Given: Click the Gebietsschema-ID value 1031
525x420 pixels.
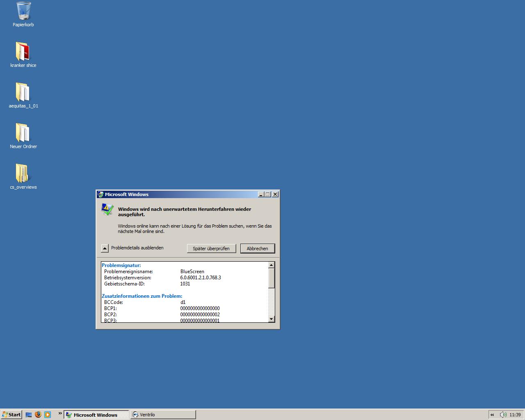Looking at the screenshot, I should (x=185, y=284).
